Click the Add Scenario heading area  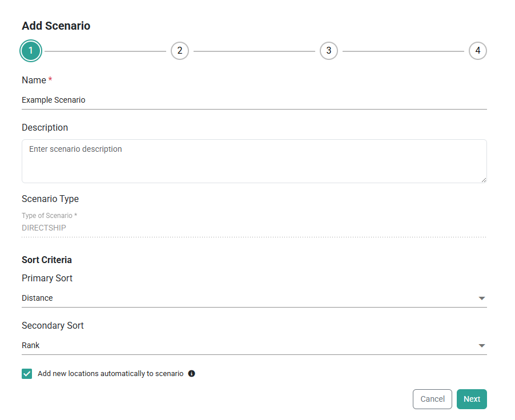click(55, 26)
